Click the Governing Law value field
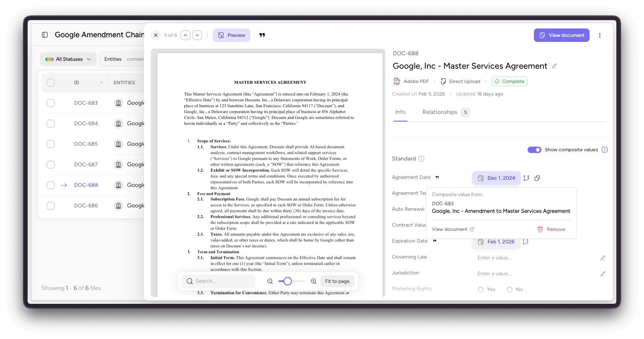Screen dimensions: 644x339 pyautogui.click(x=536, y=258)
